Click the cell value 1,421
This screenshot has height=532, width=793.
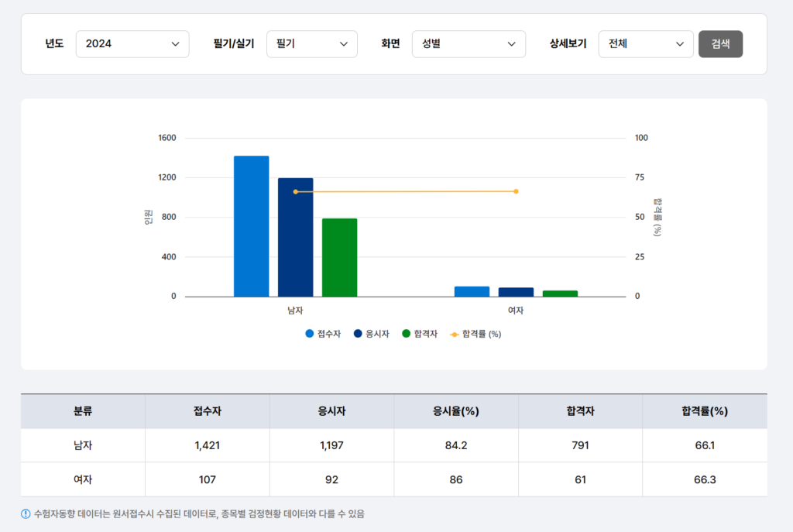[x=208, y=445]
